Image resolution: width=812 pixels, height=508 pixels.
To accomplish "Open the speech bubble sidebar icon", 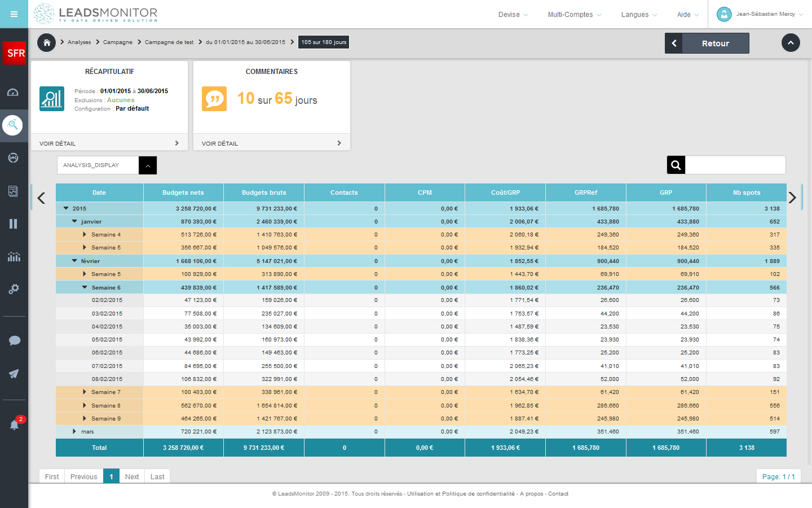I will tap(15, 340).
